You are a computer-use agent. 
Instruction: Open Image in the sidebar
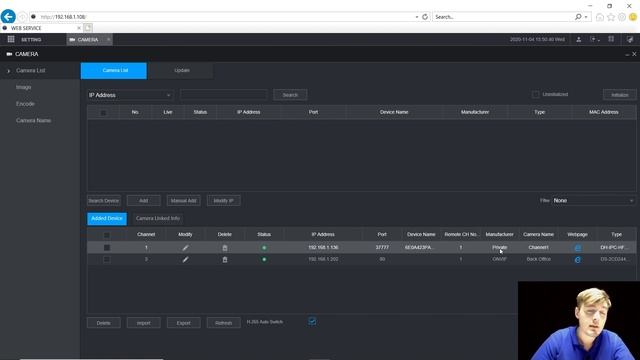click(x=23, y=87)
